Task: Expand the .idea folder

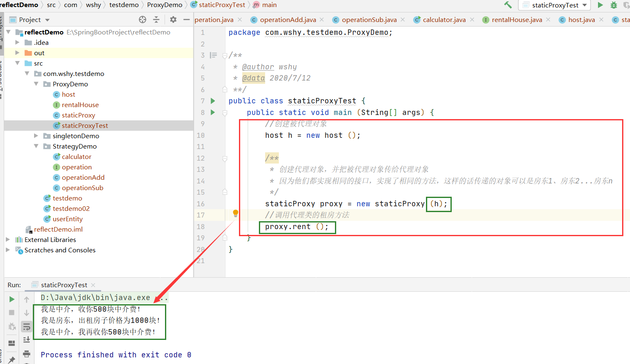Action: (x=17, y=42)
